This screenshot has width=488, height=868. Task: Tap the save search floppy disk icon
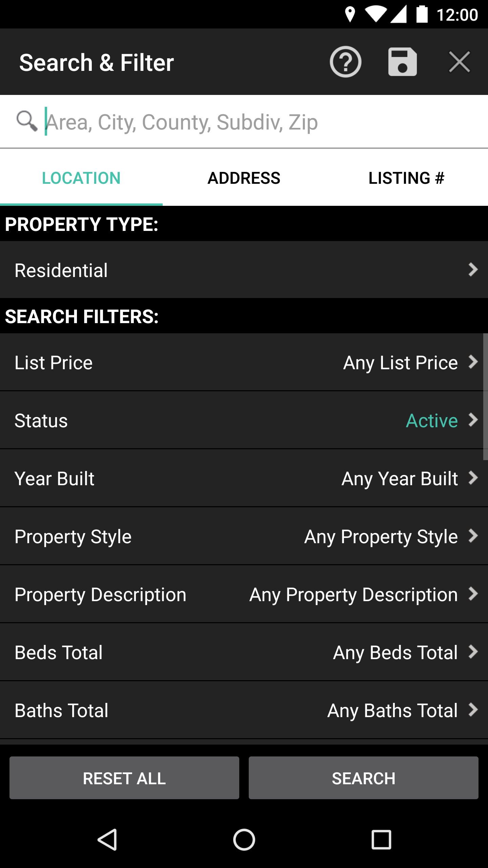coord(402,62)
